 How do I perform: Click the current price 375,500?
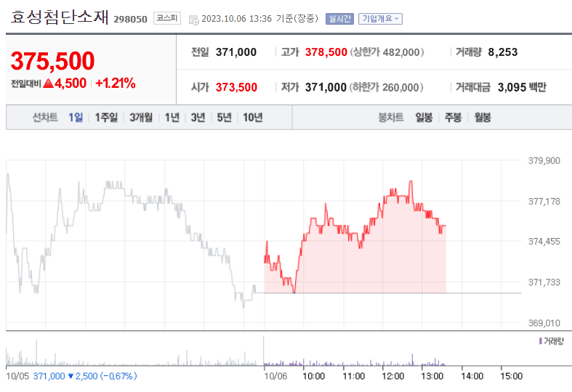pos(52,60)
